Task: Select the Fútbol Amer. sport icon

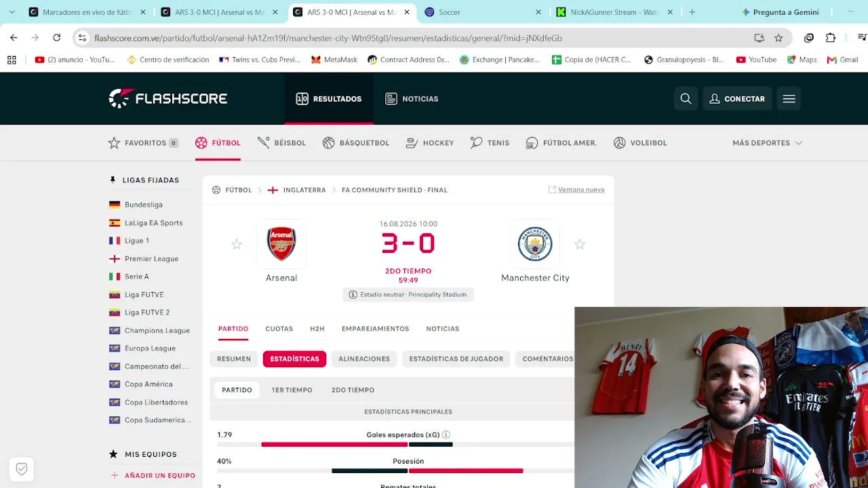Action: [x=561, y=143]
